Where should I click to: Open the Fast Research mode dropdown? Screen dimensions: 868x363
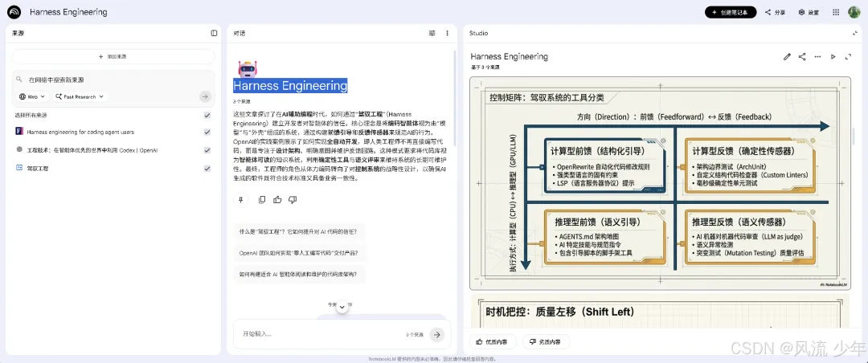click(x=80, y=97)
